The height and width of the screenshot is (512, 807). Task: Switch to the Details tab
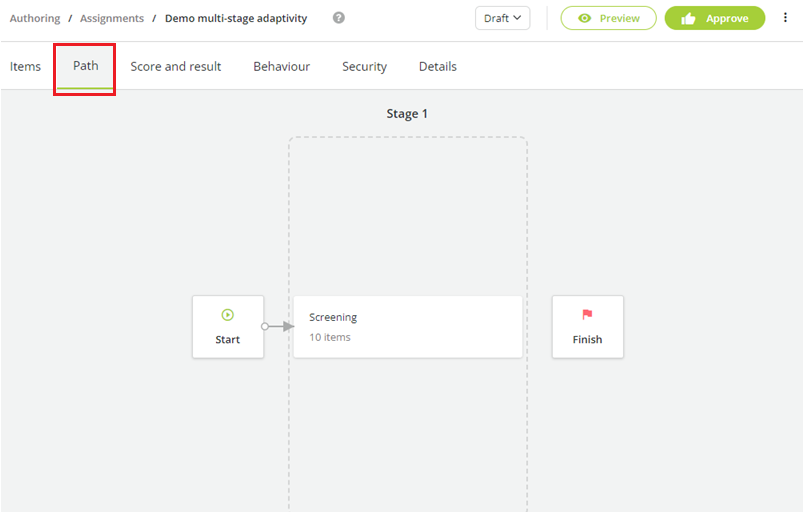tap(437, 66)
